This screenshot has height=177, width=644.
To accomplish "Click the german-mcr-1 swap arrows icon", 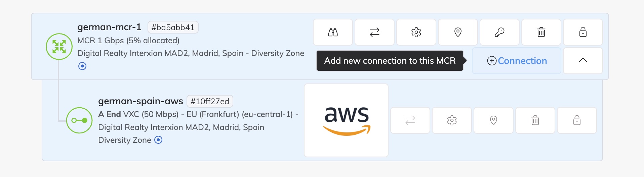I will 374,32.
